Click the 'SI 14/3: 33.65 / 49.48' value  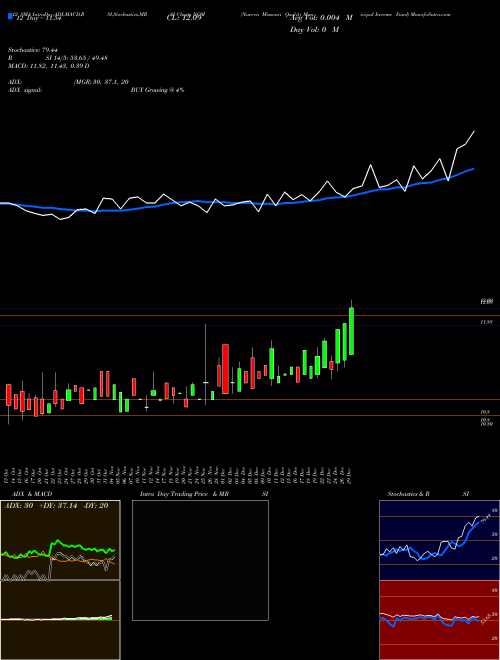pos(77,58)
